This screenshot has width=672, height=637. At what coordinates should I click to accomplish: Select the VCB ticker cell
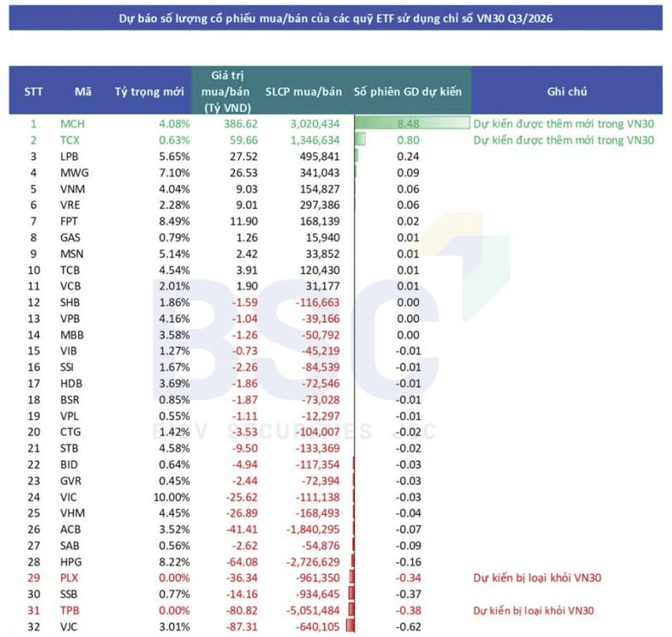[x=71, y=285]
